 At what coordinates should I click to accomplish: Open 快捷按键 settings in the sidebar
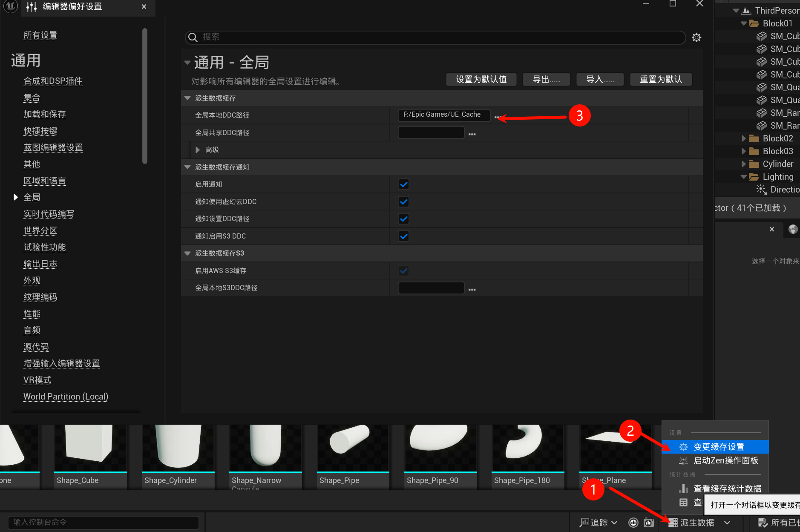point(40,131)
